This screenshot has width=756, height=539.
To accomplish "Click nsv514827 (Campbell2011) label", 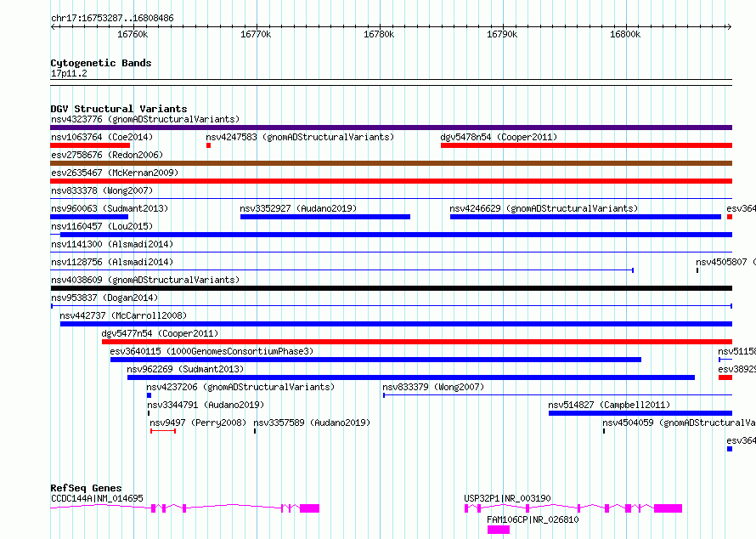I will click(609, 405).
